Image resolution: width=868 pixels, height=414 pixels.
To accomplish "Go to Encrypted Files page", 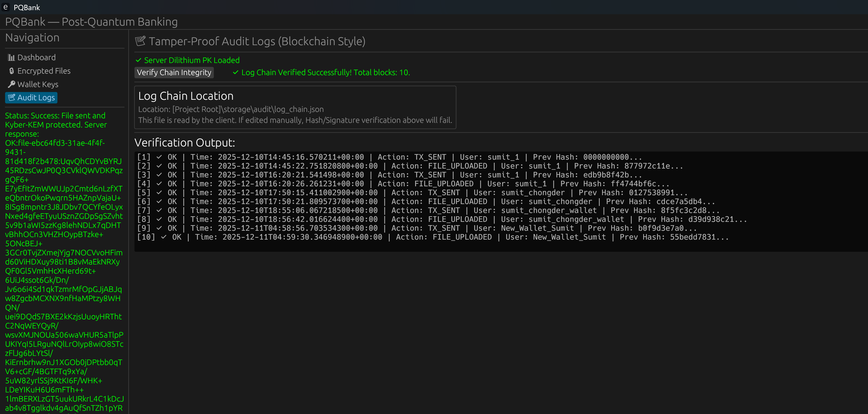I will 44,71.
